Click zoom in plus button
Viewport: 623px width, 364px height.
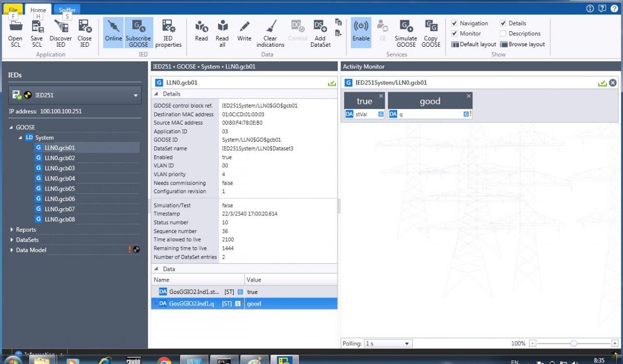click(615, 343)
